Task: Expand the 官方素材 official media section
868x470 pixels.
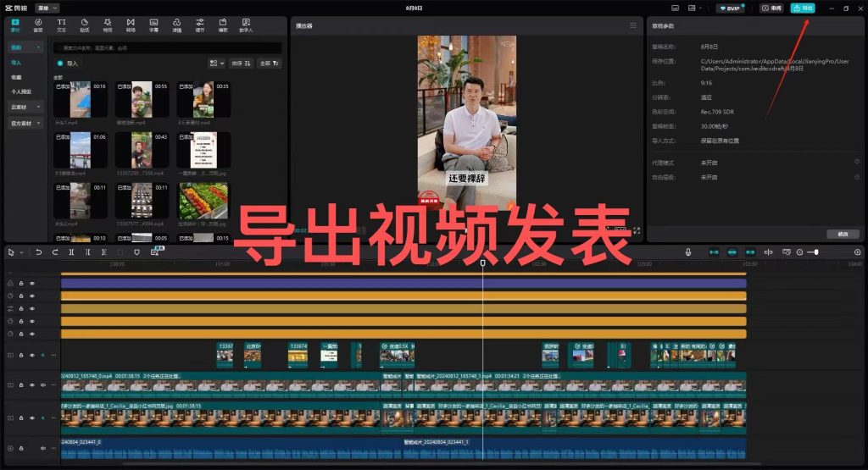Action: tap(25, 124)
